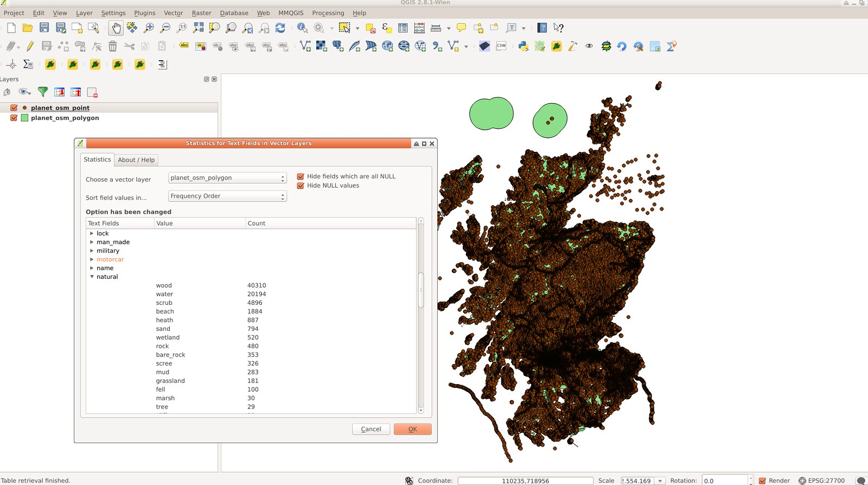868x485 pixels.
Task: Open the layer filter funnel icon
Action: (x=42, y=92)
